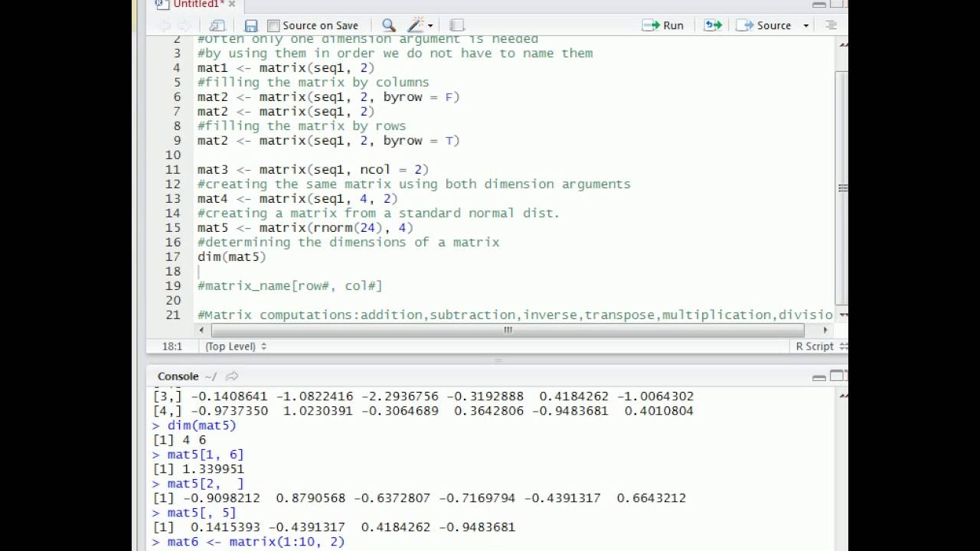Show document outline icon
This screenshot has height=551, width=980.
[831, 25]
